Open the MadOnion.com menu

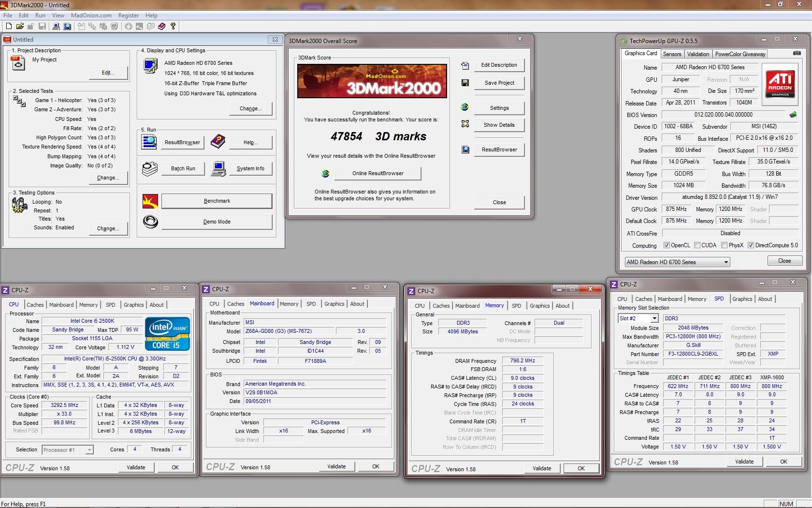[91, 15]
